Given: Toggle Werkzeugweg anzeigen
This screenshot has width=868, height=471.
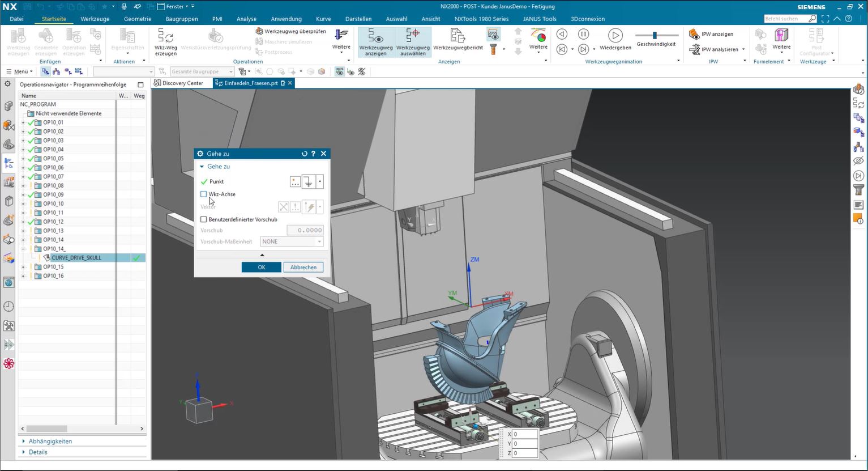Looking at the screenshot, I should click(x=375, y=42).
